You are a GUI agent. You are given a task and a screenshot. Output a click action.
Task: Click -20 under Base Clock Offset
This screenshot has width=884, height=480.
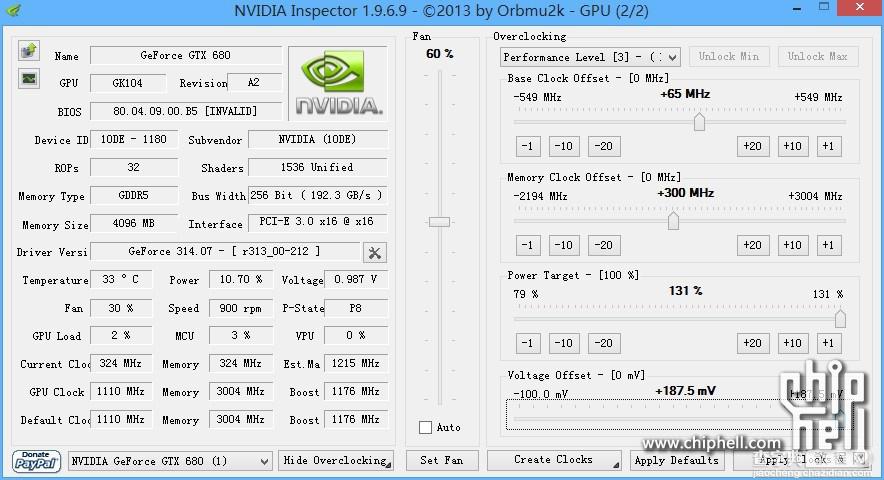pyautogui.click(x=604, y=146)
